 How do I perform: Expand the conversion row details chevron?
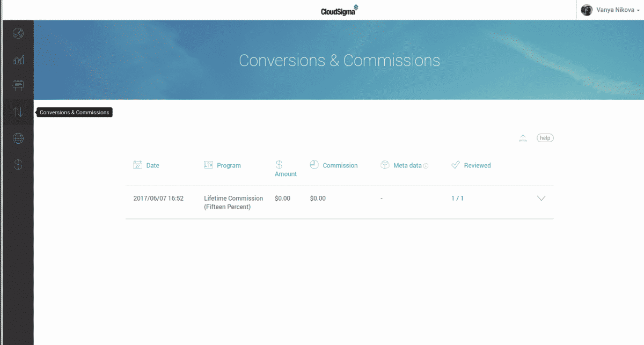tap(541, 198)
